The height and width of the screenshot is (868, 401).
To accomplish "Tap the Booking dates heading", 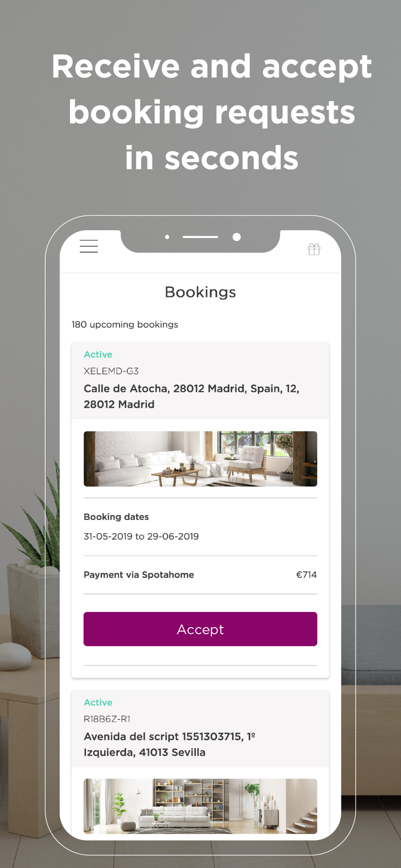I will click(x=116, y=517).
